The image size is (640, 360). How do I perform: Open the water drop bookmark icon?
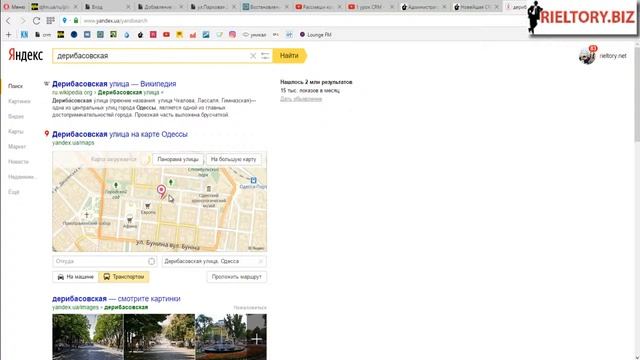[127, 35]
